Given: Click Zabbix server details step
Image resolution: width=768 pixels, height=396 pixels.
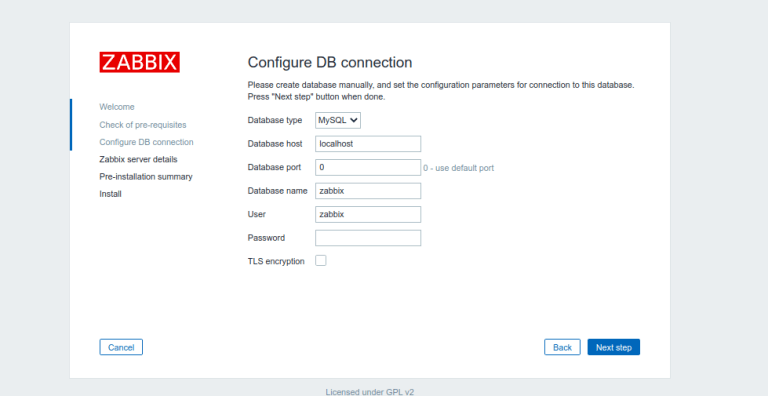Looking at the screenshot, I should [x=138, y=159].
